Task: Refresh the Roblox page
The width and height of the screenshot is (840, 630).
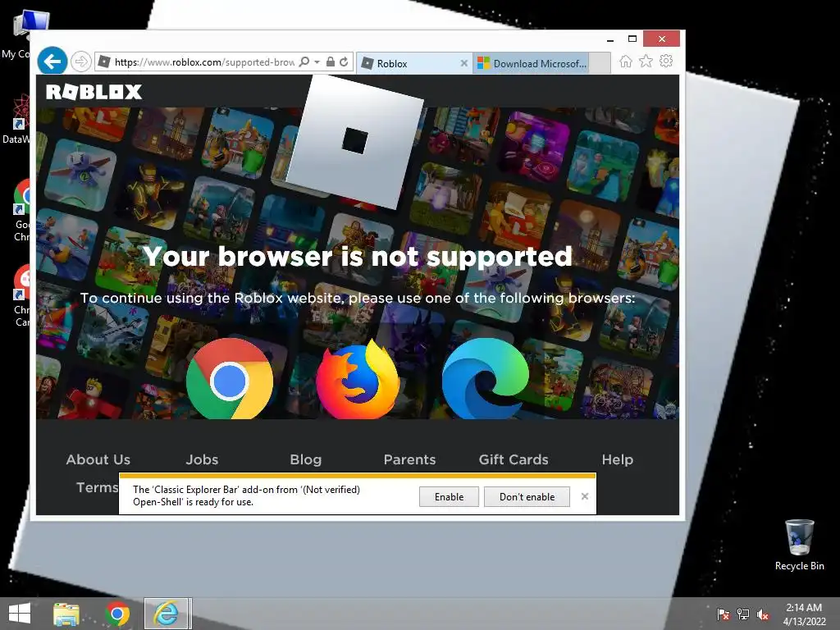Action: coord(344,62)
